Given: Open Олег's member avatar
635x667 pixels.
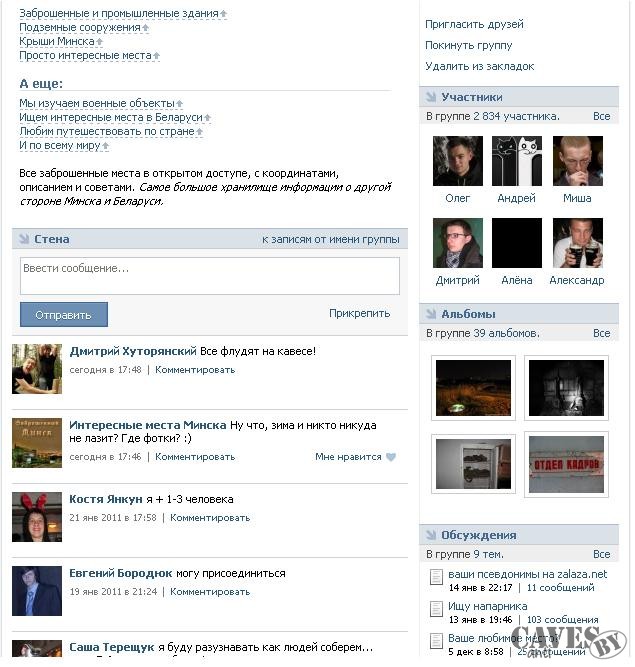Looking at the screenshot, I should (459, 162).
